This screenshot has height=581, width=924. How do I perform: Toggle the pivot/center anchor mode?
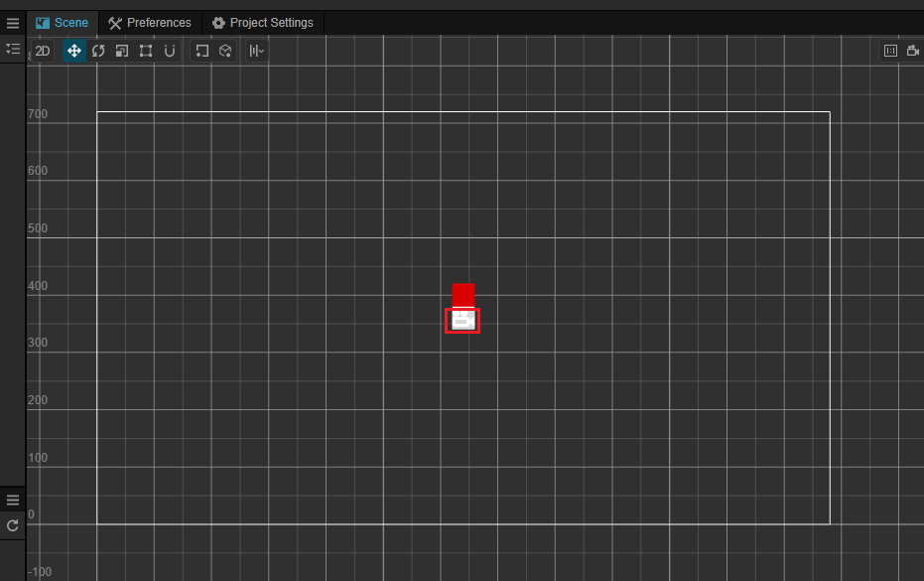click(x=202, y=51)
